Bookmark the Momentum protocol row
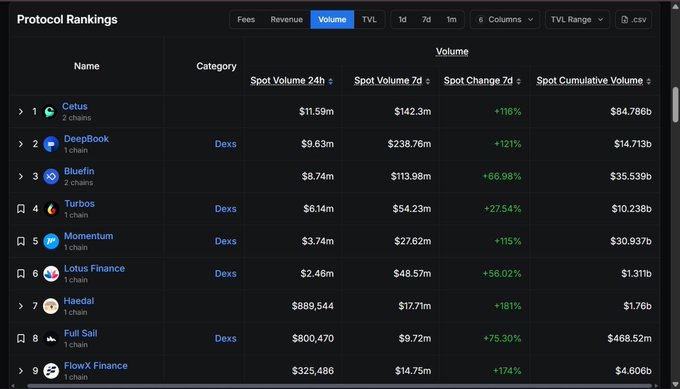This screenshot has width=680, height=389. (20, 241)
